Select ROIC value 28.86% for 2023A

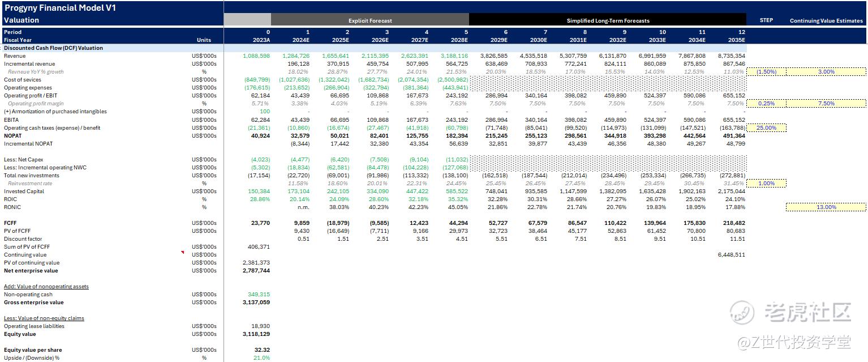point(260,199)
